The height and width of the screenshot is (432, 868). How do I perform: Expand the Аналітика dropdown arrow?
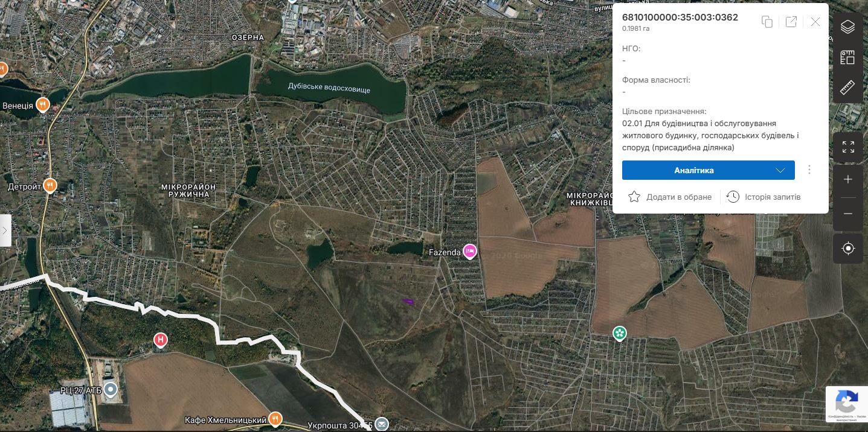coord(780,170)
